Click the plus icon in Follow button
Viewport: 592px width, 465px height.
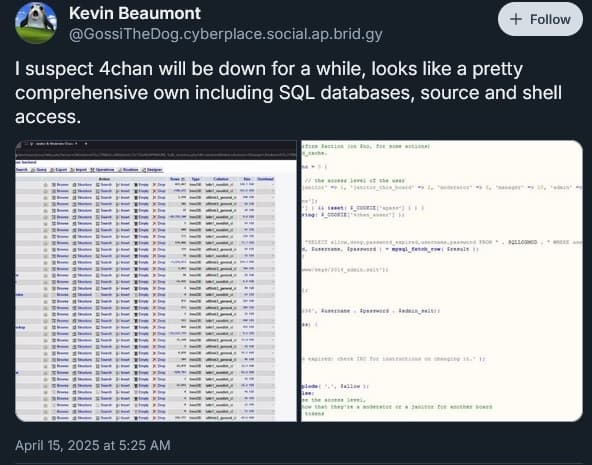[x=516, y=19]
